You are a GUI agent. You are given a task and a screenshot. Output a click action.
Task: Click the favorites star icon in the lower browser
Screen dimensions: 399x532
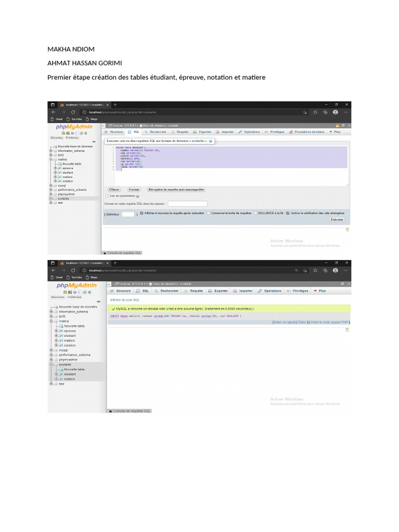315,270
